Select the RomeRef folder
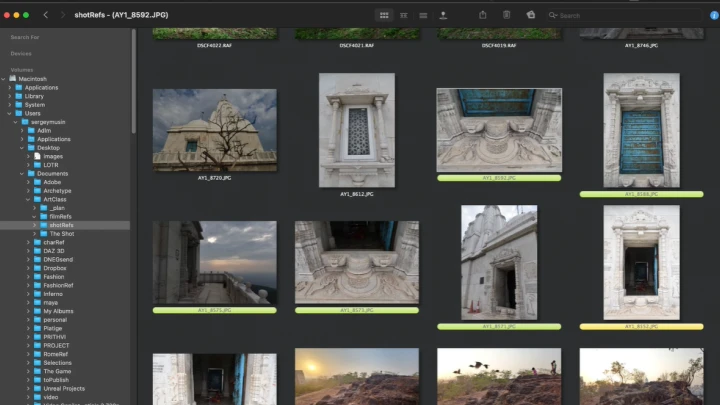720x405 pixels. pyautogui.click(x=56, y=354)
